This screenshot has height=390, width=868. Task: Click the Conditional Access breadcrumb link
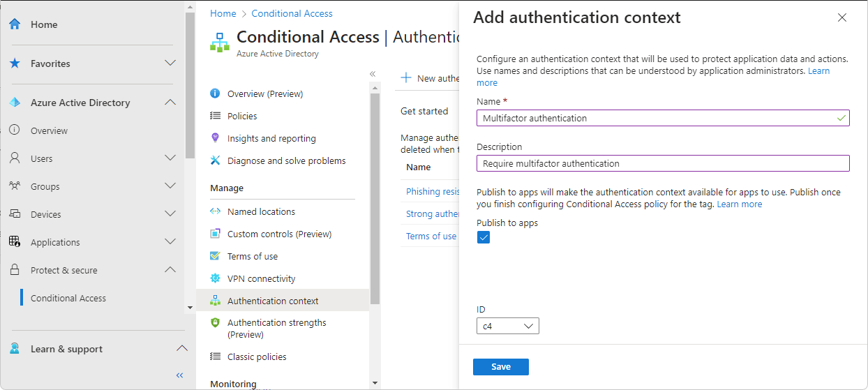292,13
